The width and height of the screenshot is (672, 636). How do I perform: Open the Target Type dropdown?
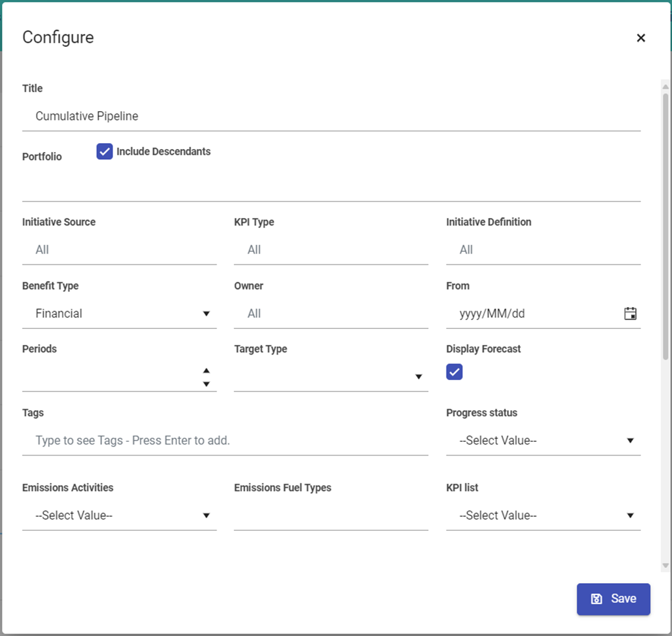click(x=331, y=376)
